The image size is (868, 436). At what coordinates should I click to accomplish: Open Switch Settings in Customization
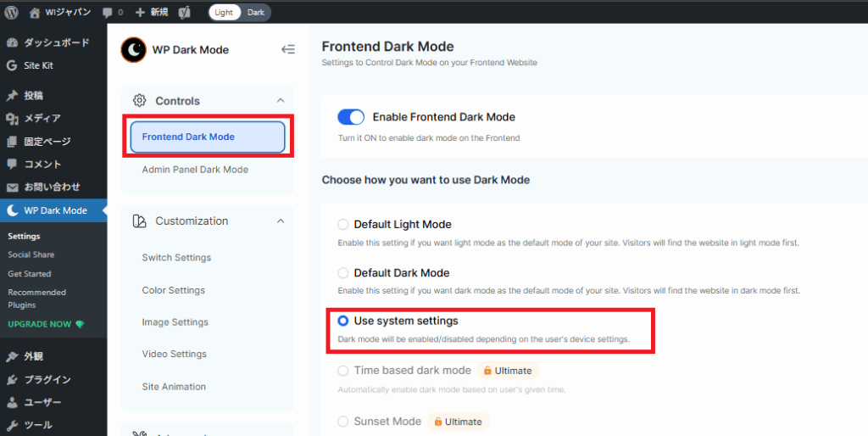coord(176,258)
